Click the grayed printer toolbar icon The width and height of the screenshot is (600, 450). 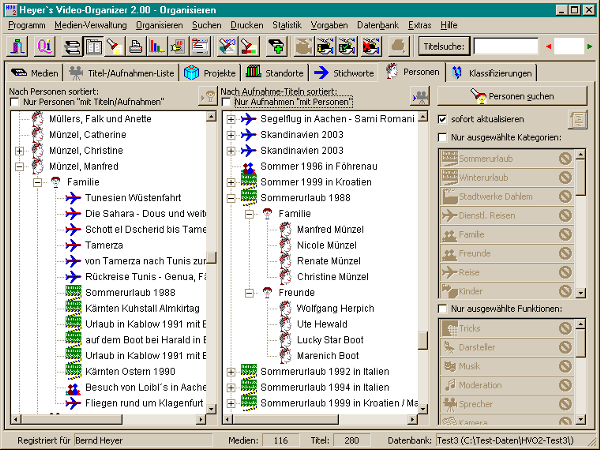(397, 46)
